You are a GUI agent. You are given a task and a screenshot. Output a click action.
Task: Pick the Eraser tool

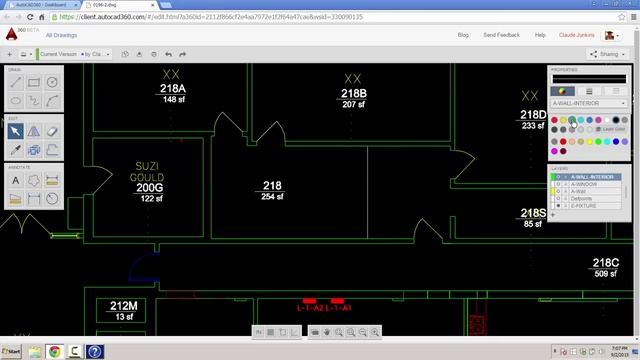tap(52, 131)
